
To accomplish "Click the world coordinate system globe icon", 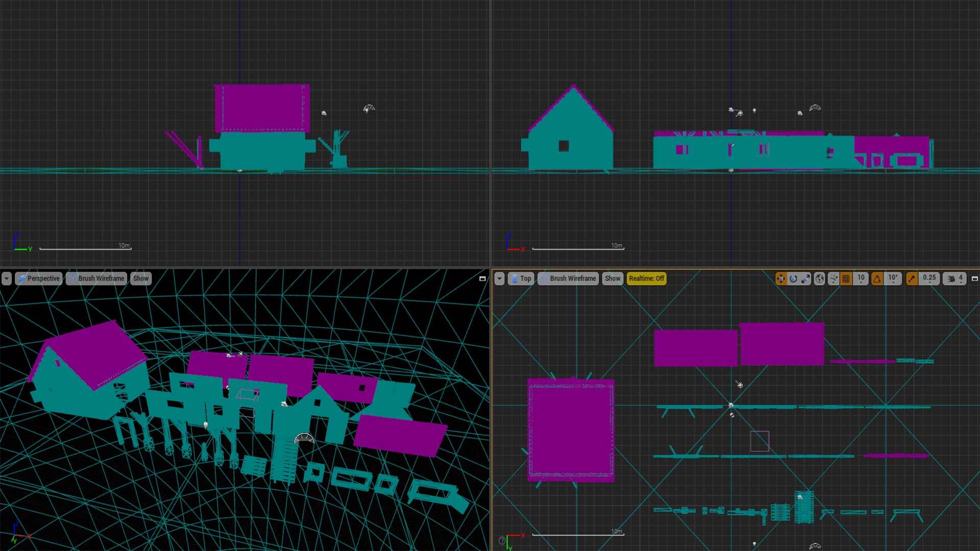I will click(819, 279).
